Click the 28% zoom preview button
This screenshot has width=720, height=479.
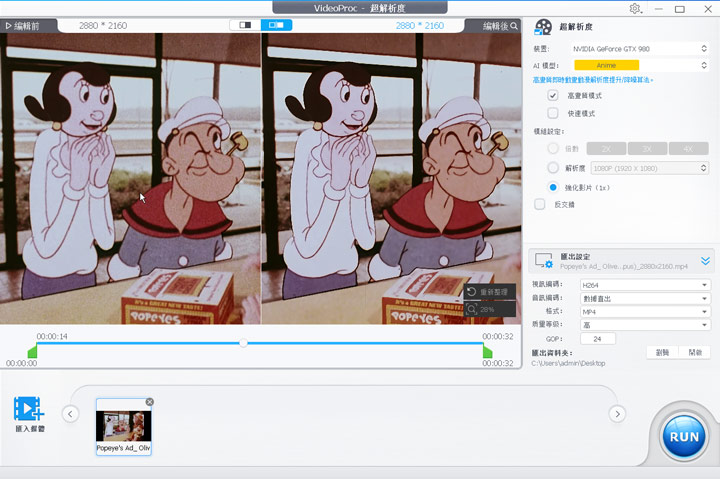pyautogui.click(x=489, y=309)
